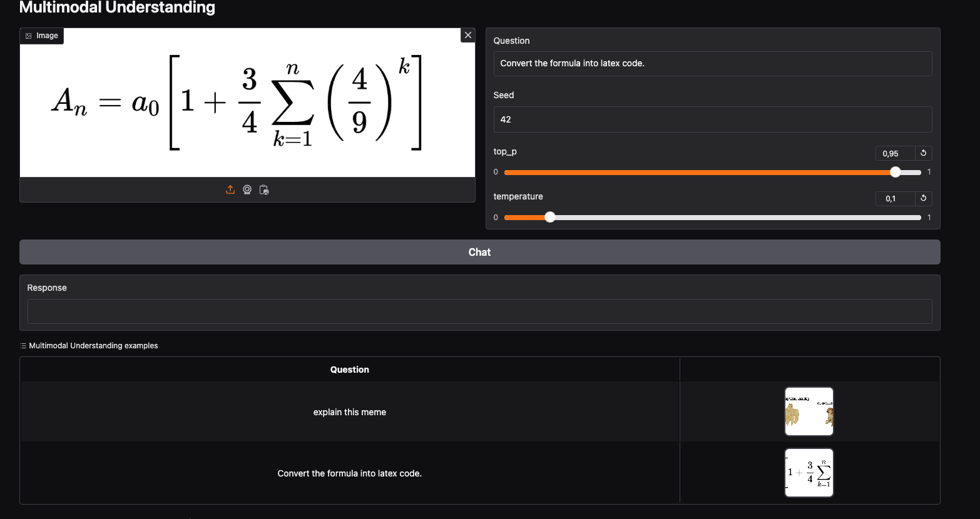Viewport: 980px width, 519px height.
Task: Click the paste from clipboard icon
Action: point(264,189)
